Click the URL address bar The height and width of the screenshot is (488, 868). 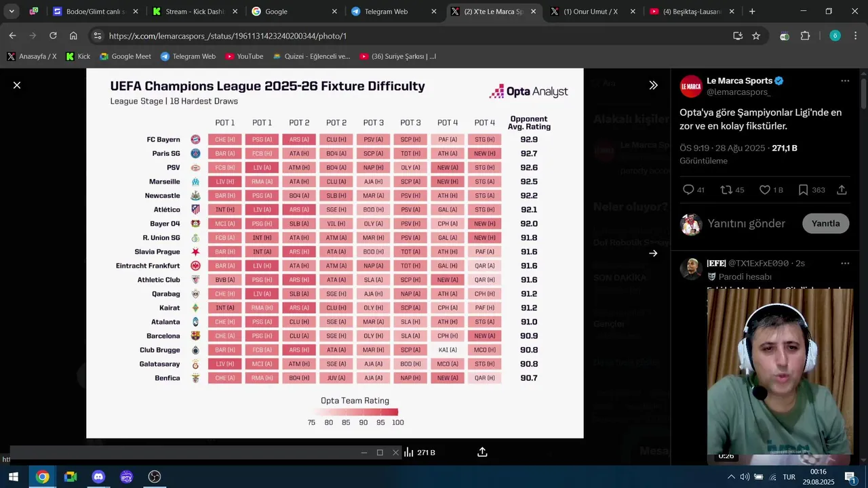point(407,36)
